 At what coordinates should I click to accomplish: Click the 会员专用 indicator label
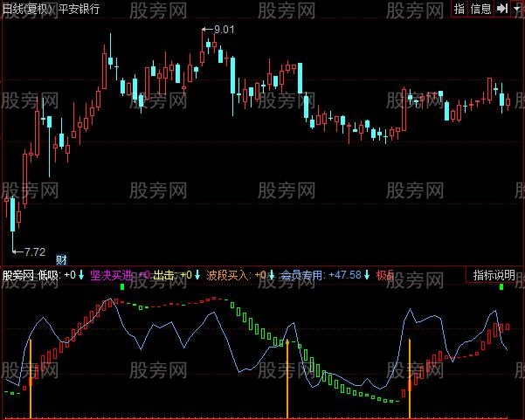point(302,275)
